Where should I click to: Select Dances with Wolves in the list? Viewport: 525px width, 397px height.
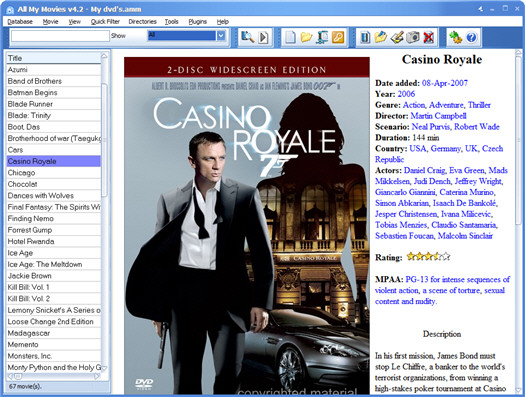(x=54, y=195)
